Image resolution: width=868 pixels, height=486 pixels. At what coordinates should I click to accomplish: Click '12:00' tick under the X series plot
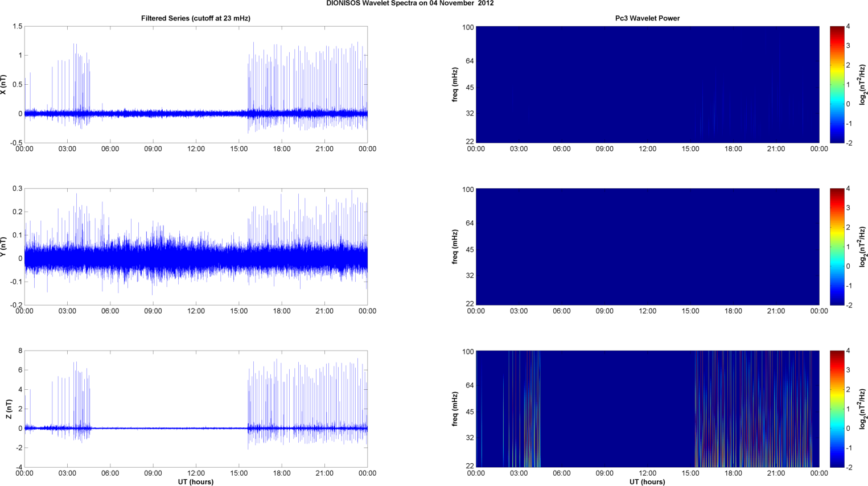coord(196,149)
